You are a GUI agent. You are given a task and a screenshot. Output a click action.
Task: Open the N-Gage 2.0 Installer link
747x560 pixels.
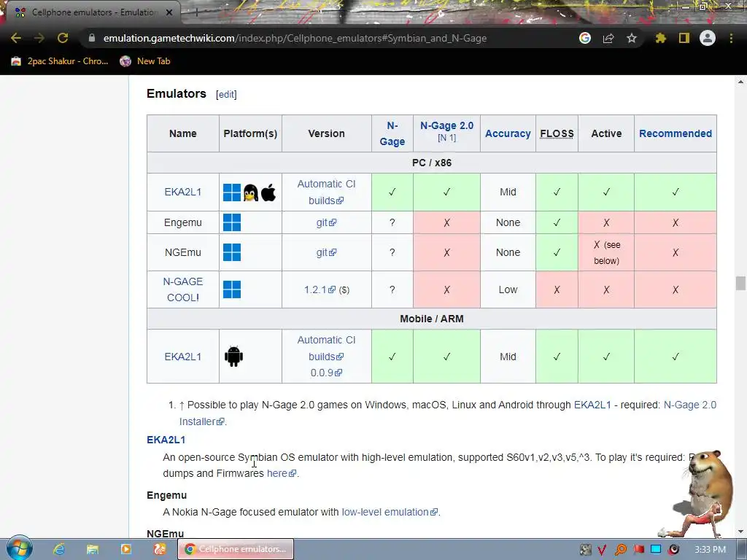coord(448,413)
